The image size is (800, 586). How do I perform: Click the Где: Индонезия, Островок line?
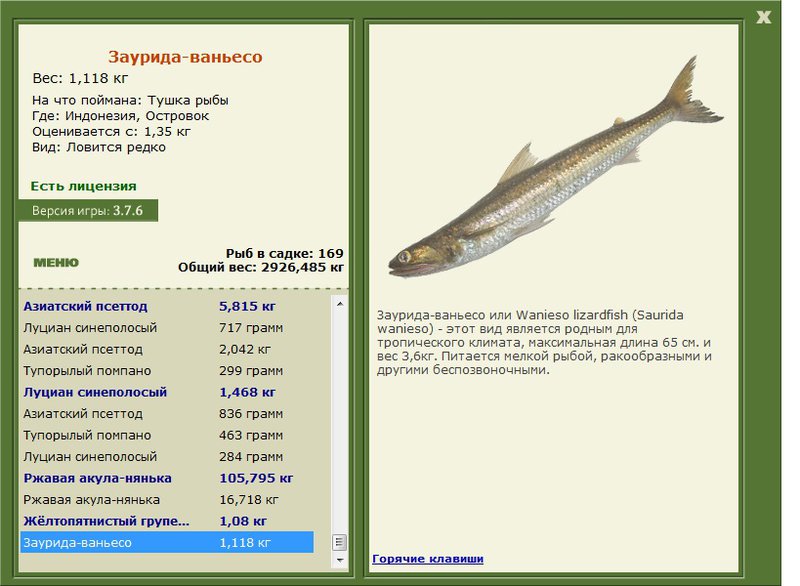pyautogui.click(x=120, y=116)
